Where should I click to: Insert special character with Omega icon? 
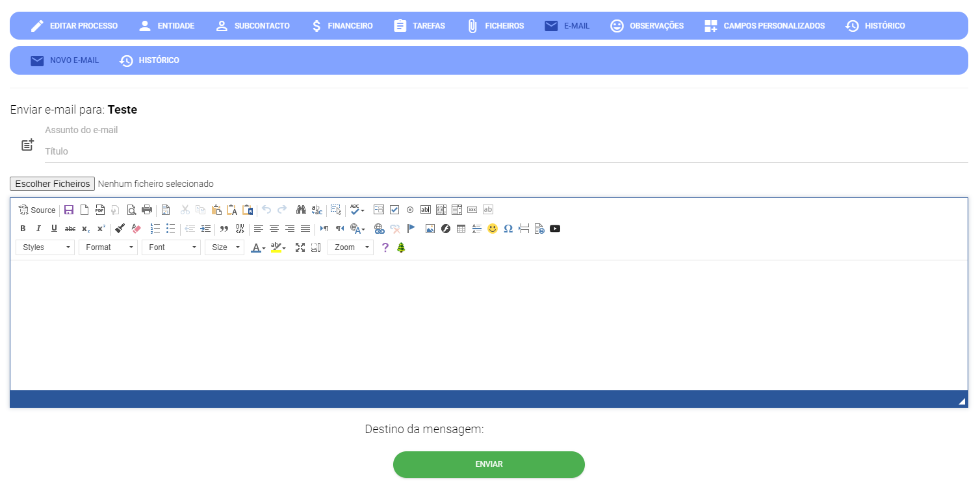[x=508, y=229]
